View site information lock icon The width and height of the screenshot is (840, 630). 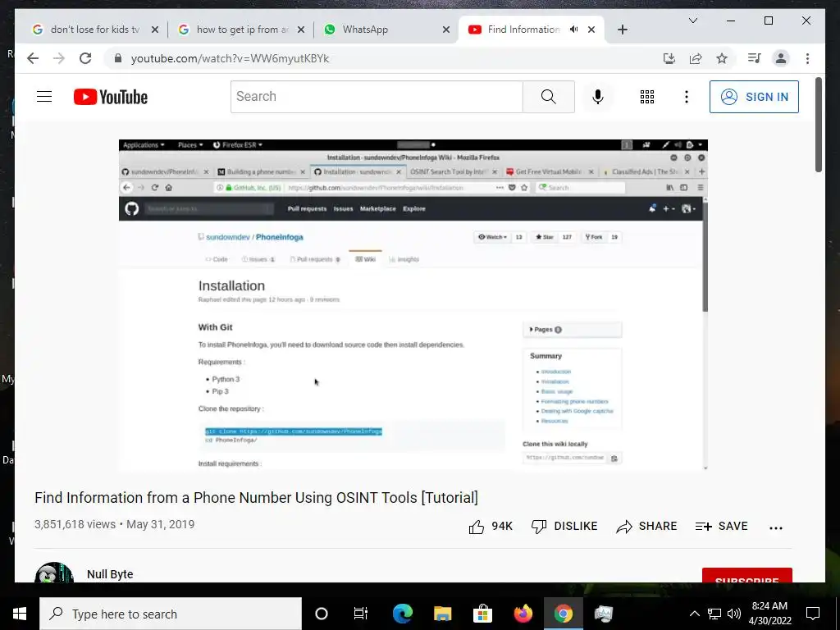click(x=118, y=58)
